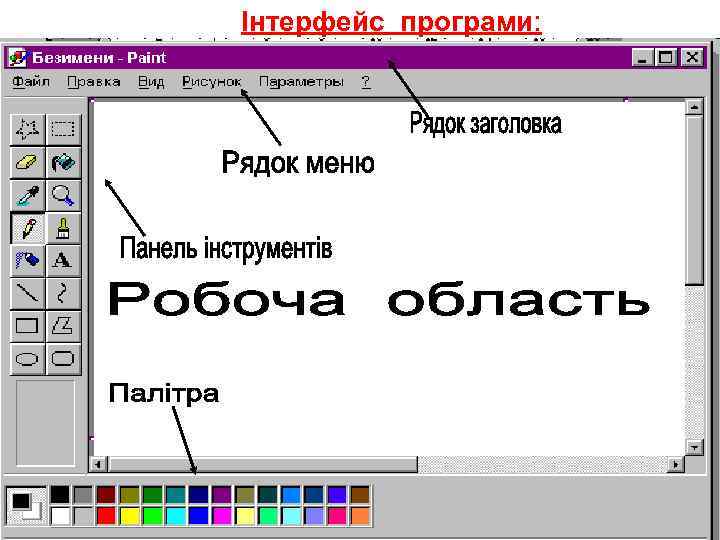Open the ? help menu
720x540 pixels.
pos(366,82)
